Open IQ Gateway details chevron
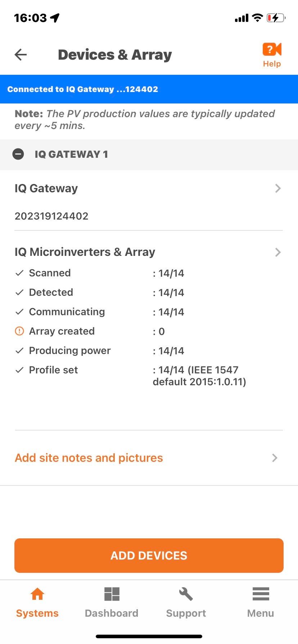Screen dimensions: 298x644 tap(277, 188)
